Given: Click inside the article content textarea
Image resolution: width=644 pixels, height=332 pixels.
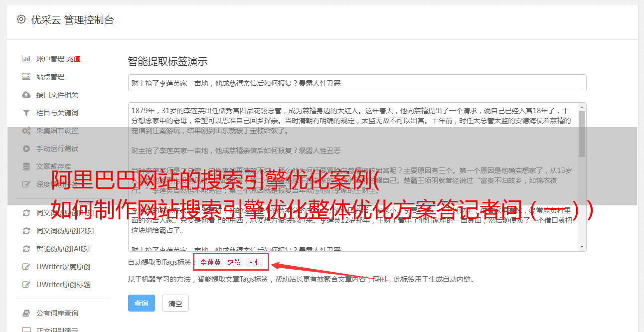Looking at the screenshot, I should pyautogui.click(x=353, y=177).
